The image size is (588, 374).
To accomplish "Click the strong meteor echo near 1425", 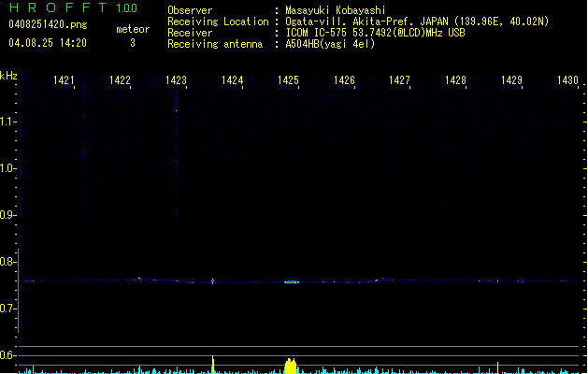I will pyautogui.click(x=291, y=282).
